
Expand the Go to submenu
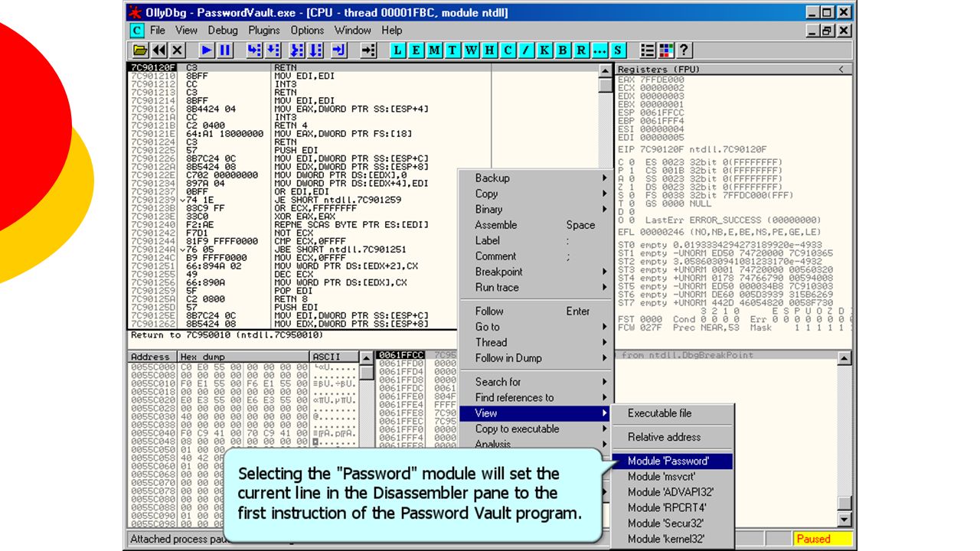click(535, 327)
